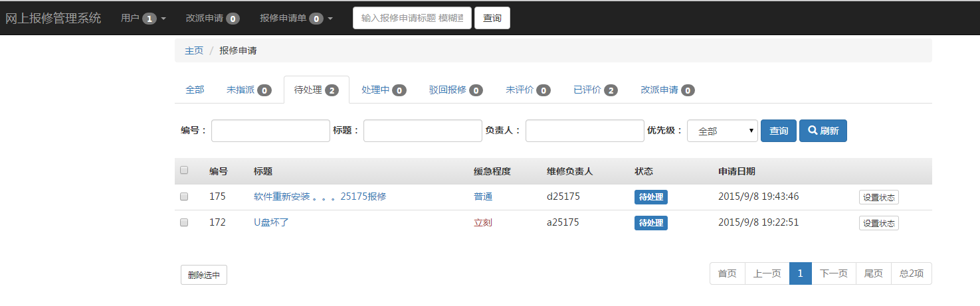Screen dimensions: 980x306
Task: Expand the 报修申请单 navbar dropdown
Action: coord(296,18)
